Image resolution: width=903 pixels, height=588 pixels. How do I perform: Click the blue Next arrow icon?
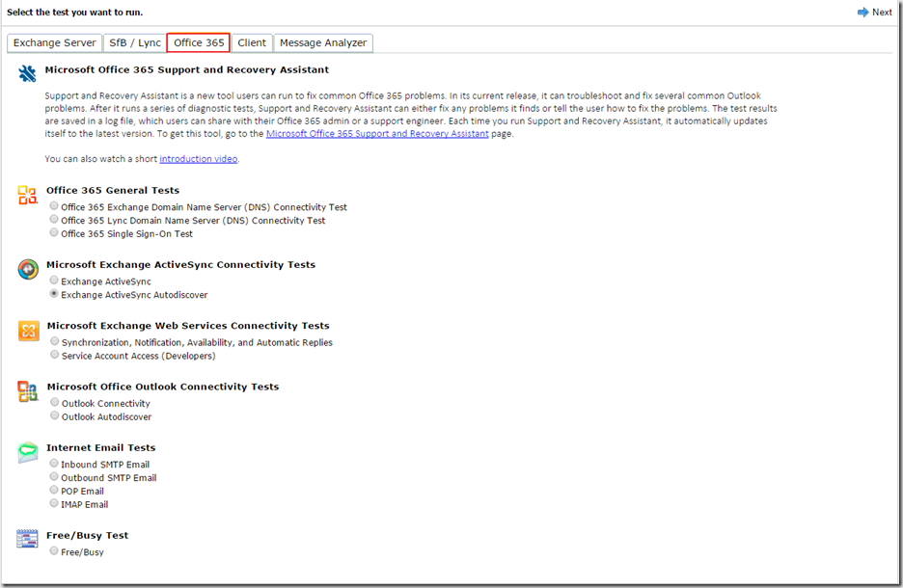(863, 13)
